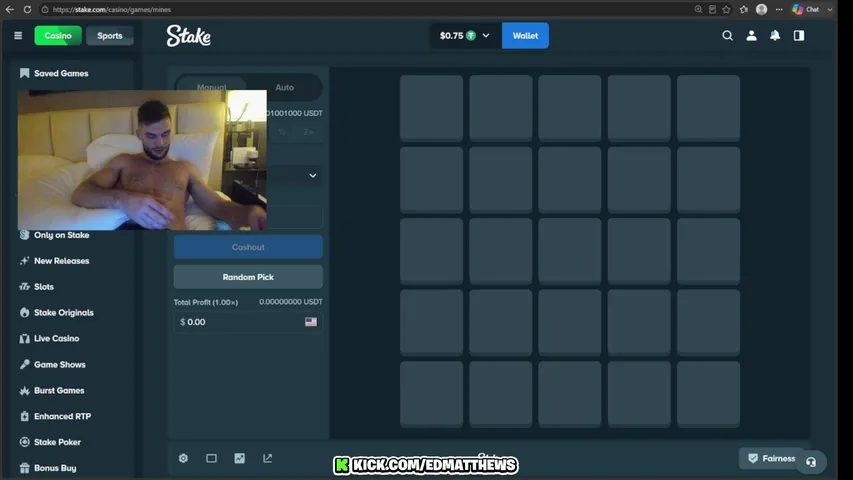Toggle theatre mode icon
The image size is (853, 480).
(212, 458)
